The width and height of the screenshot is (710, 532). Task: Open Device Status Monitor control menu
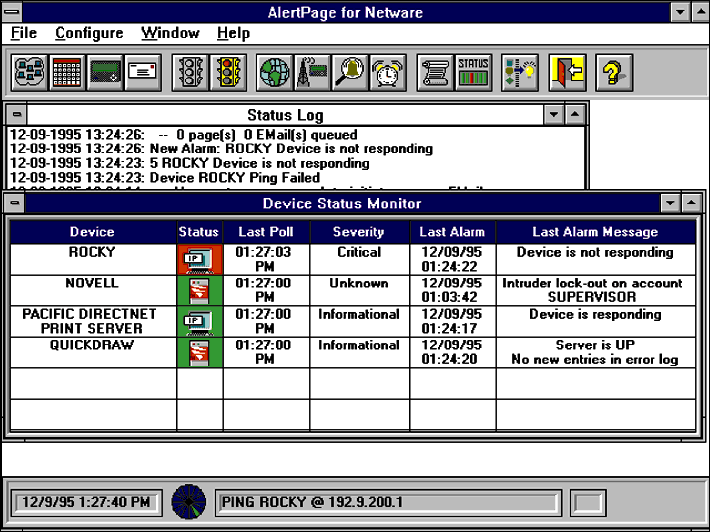14,203
